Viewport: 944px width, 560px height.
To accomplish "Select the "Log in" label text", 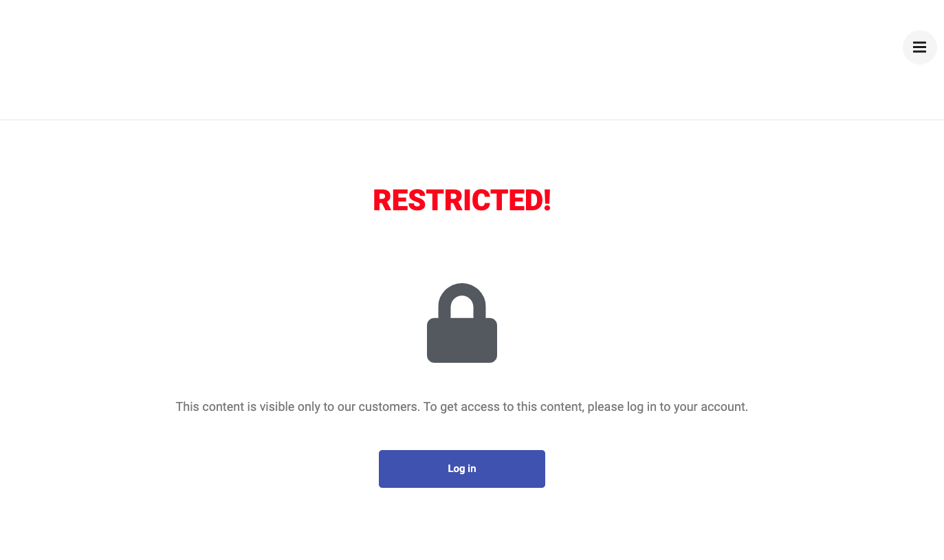I will tap(462, 469).
